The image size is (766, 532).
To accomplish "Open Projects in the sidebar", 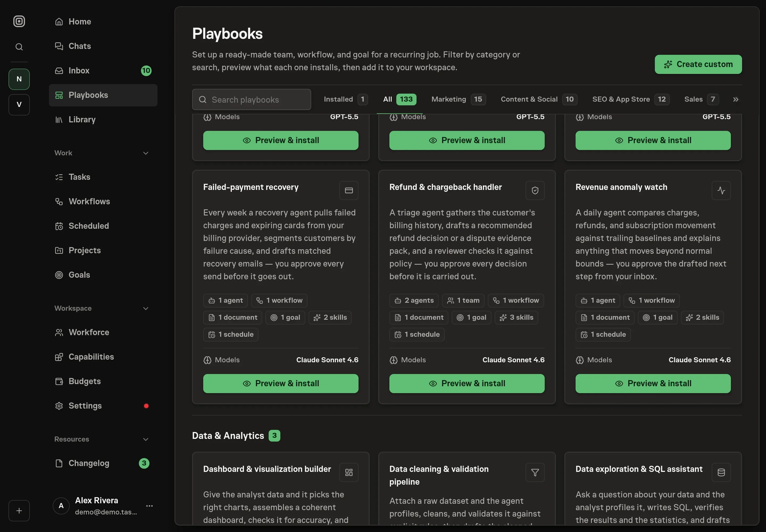I will (103, 250).
